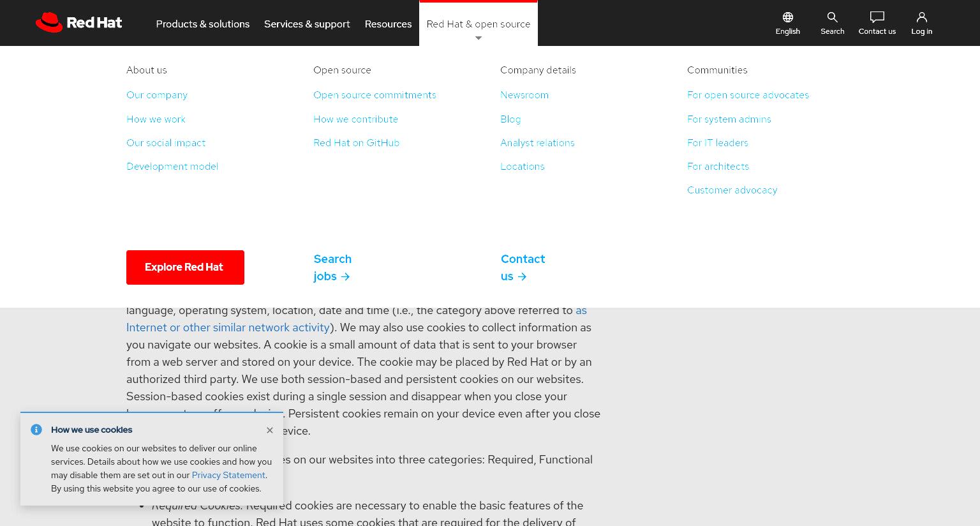
Task: Open For open source advocates
Action: click(x=748, y=95)
